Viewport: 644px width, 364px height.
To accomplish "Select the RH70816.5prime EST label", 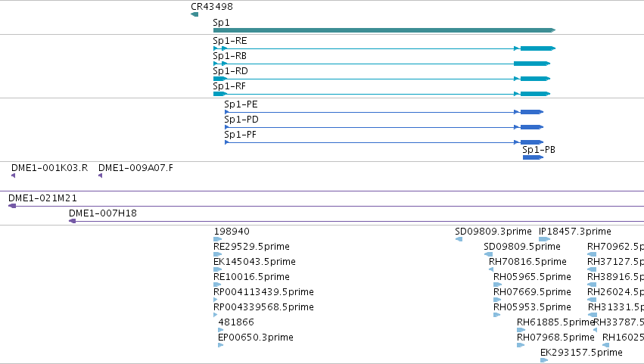I will (x=527, y=262).
